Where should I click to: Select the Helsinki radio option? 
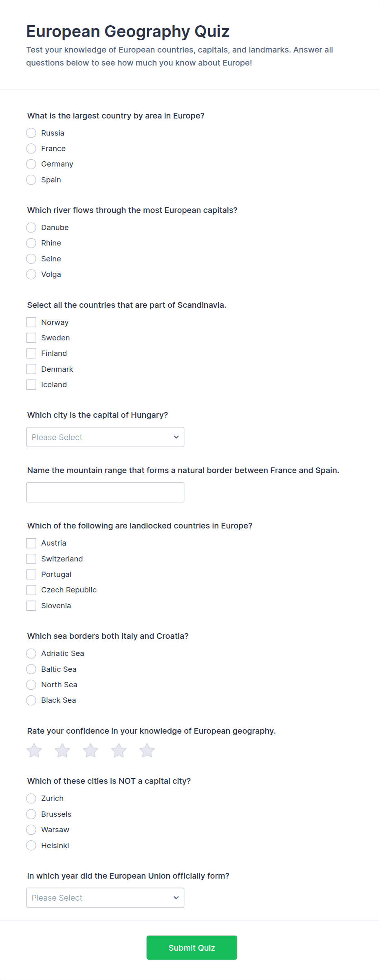tap(31, 846)
